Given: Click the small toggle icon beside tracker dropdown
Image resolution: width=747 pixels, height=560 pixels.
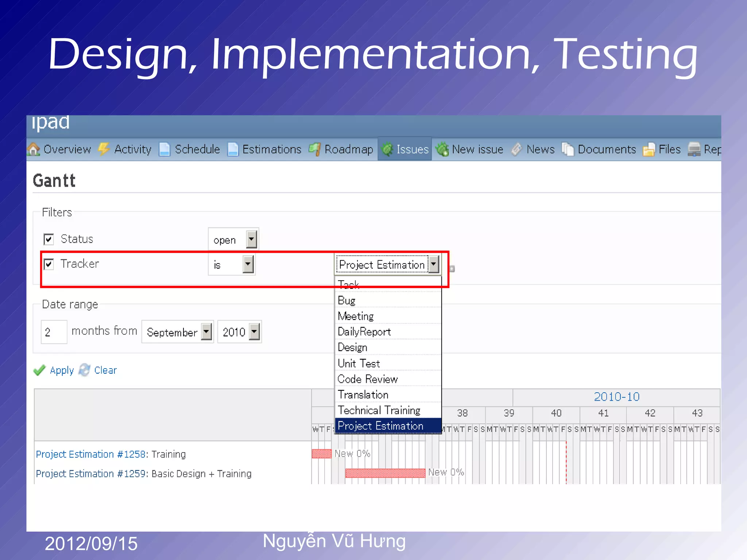Looking at the screenshot, I should [452, 269].
